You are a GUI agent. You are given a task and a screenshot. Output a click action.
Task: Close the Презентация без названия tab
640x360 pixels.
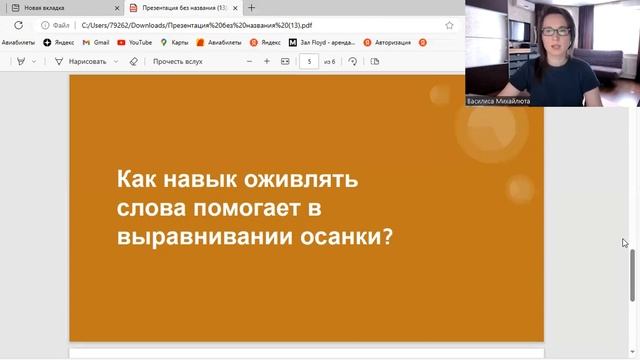click(235, 8)
